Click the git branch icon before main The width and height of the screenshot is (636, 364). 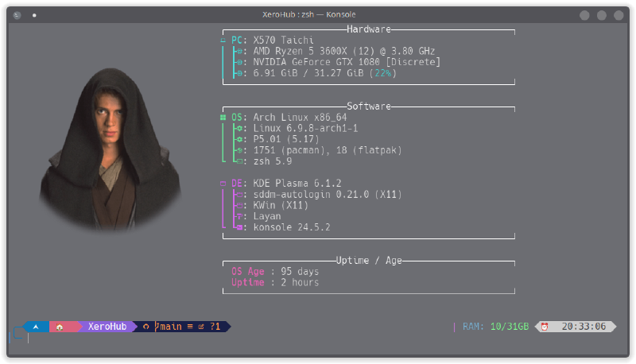[x=145, y=327]
